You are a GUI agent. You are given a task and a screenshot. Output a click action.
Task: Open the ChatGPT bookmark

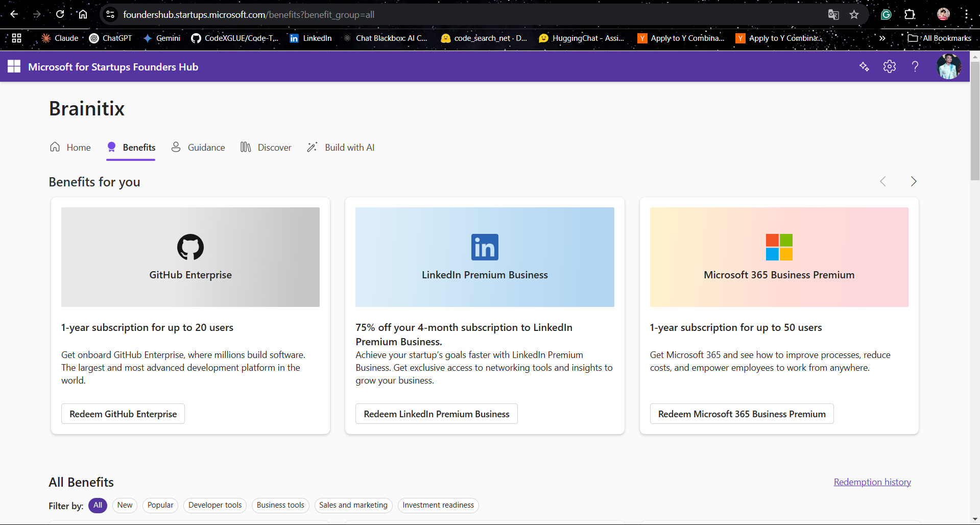coord(110,38)
